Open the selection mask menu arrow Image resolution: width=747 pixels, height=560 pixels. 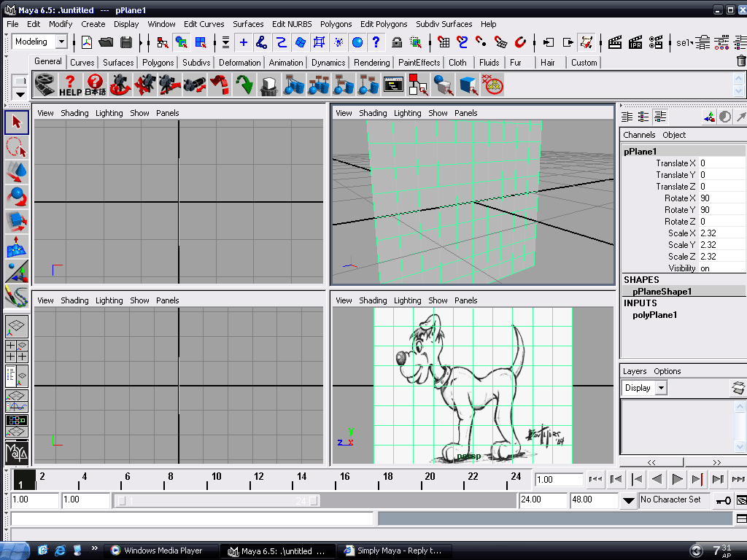(x=225, y=42)
